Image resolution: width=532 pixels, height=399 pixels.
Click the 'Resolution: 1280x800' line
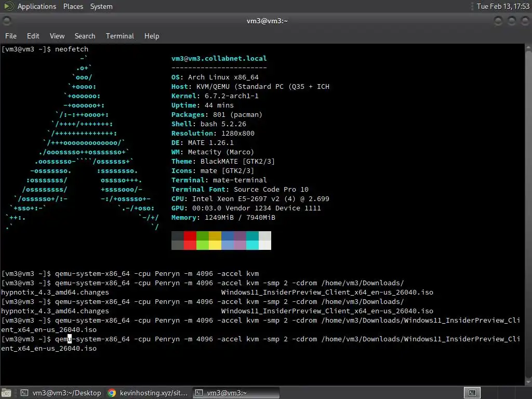tap(212, 134)
